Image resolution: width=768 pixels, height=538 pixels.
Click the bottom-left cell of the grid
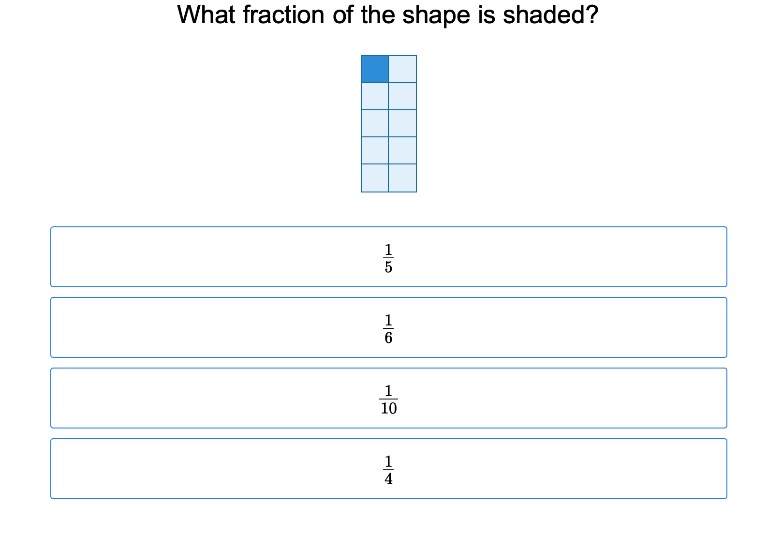coord(375,177)
